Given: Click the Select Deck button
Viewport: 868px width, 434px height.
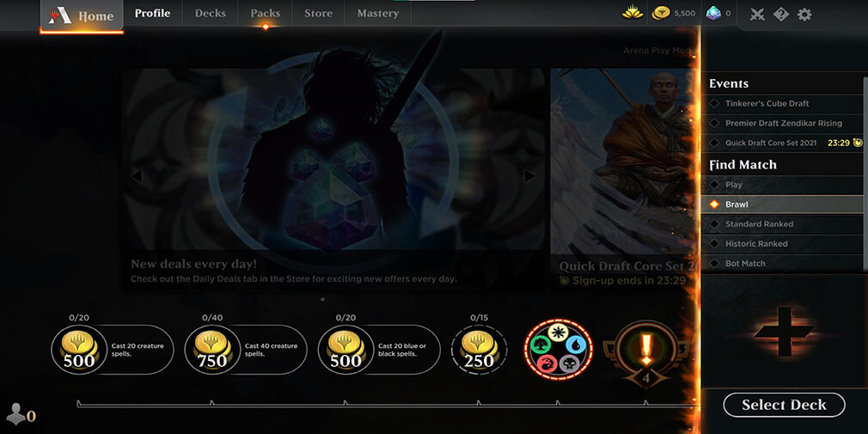Looking at the screenshot, I should pyautogui.click(x=784, y=405).
